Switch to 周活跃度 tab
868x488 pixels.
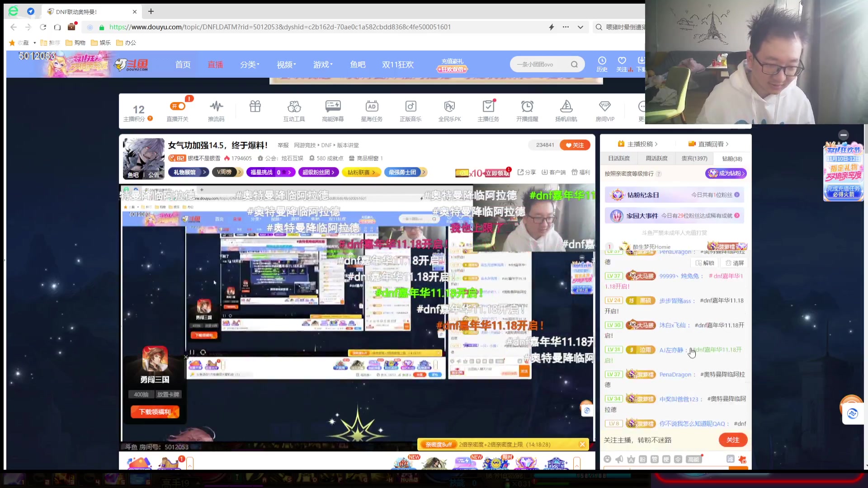[x=656, y=159]
